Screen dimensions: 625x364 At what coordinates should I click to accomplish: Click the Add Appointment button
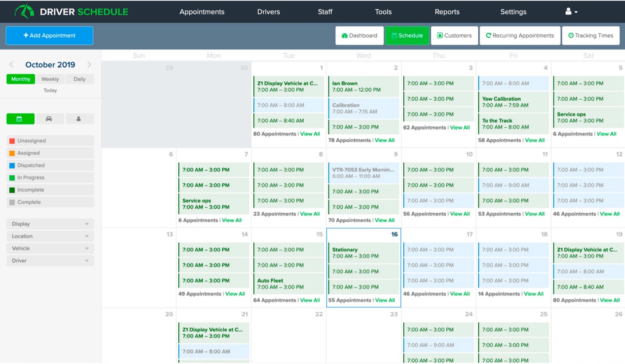(50, 36)
